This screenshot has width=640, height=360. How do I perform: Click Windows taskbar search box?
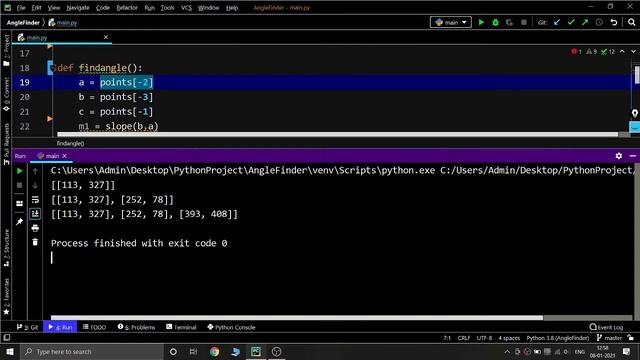pos(92,351)
